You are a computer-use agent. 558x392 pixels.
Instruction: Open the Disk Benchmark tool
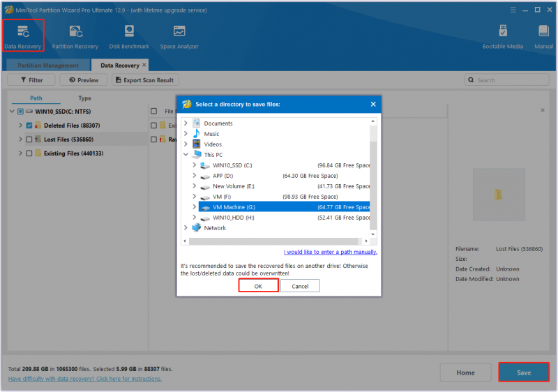(129, 37)
